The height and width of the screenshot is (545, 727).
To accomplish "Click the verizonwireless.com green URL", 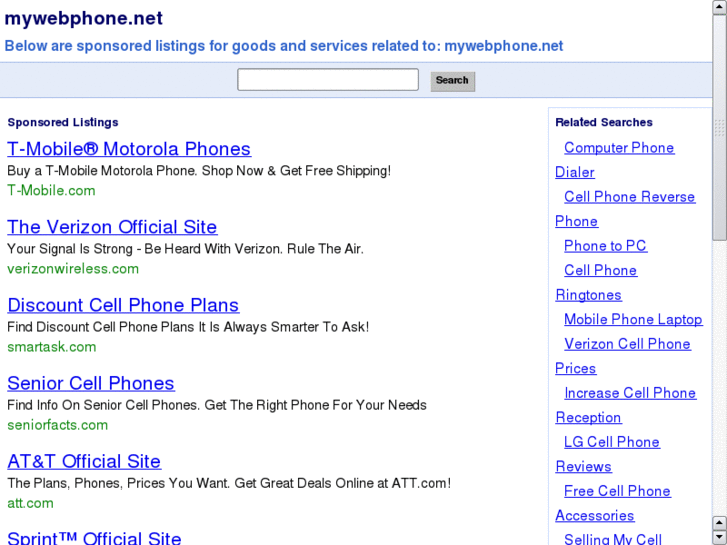I will (73, 269).
